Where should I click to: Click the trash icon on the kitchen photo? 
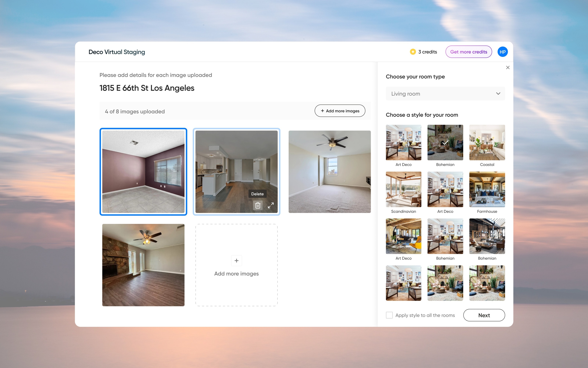[258, 205]
